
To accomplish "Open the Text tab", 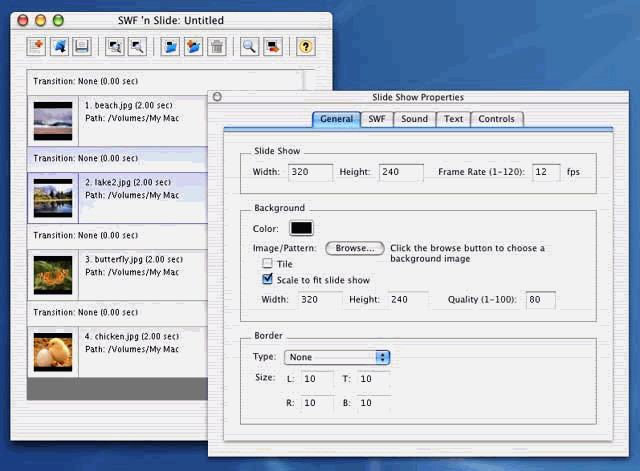I will (453, 119).
